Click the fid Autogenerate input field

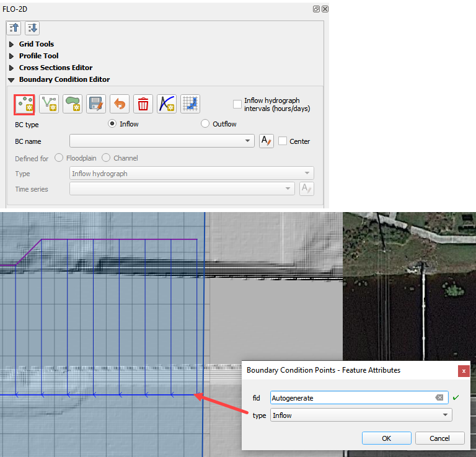[x=350, y=398]
